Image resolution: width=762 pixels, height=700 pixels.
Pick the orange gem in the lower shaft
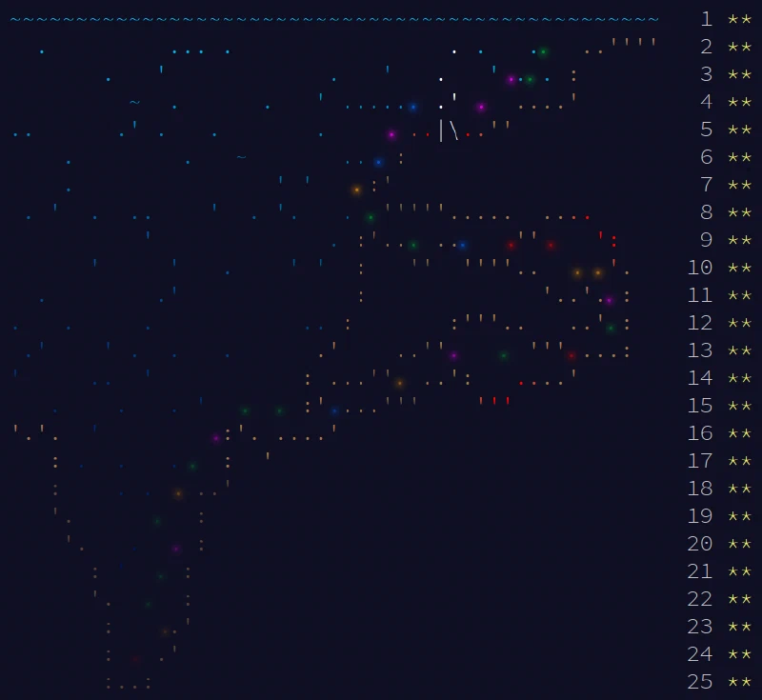pos(178,493)
